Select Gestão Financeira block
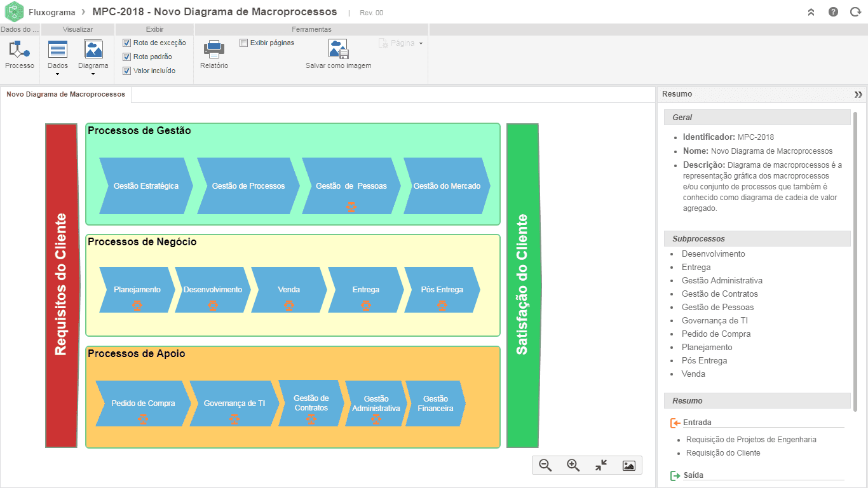This screenshot has height=488, width=868. click(435, 403)
